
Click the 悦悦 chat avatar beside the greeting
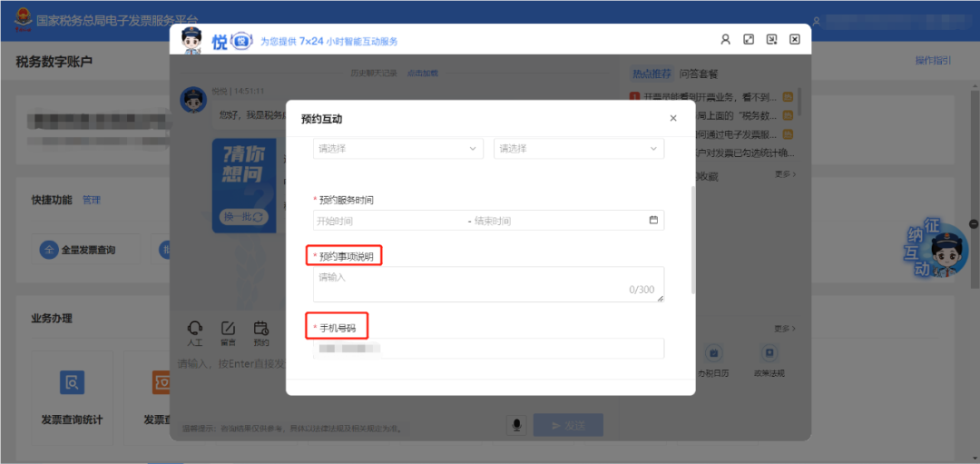[193, 100]
